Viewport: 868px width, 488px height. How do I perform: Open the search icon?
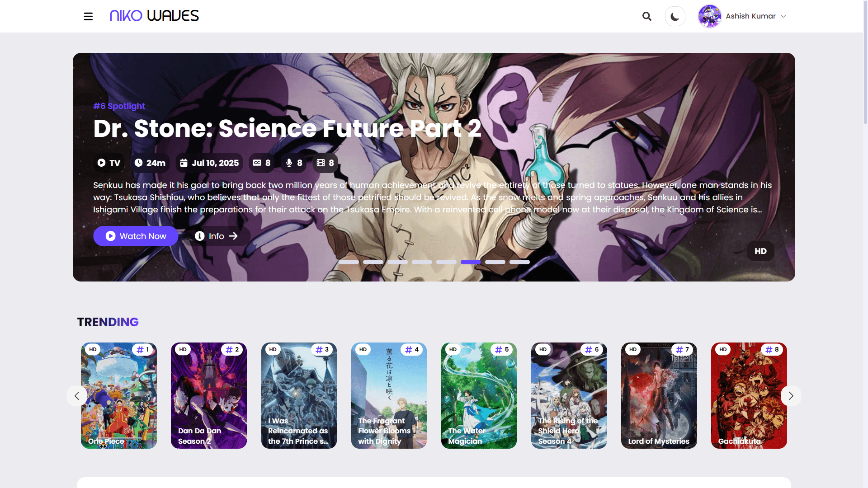(647, 16)
